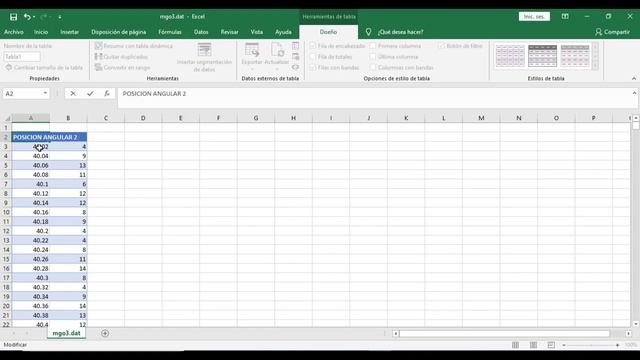
Task: Select the Diseño tab
Action: pyautogui.click(x=328, y=32)
